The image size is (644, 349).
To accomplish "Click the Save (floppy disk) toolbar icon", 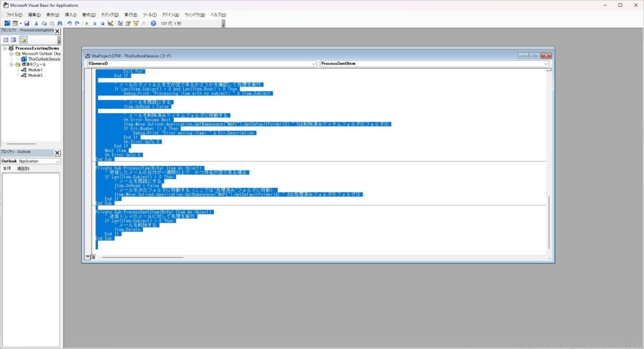I will pyautogui.click(x=27, y=23).
